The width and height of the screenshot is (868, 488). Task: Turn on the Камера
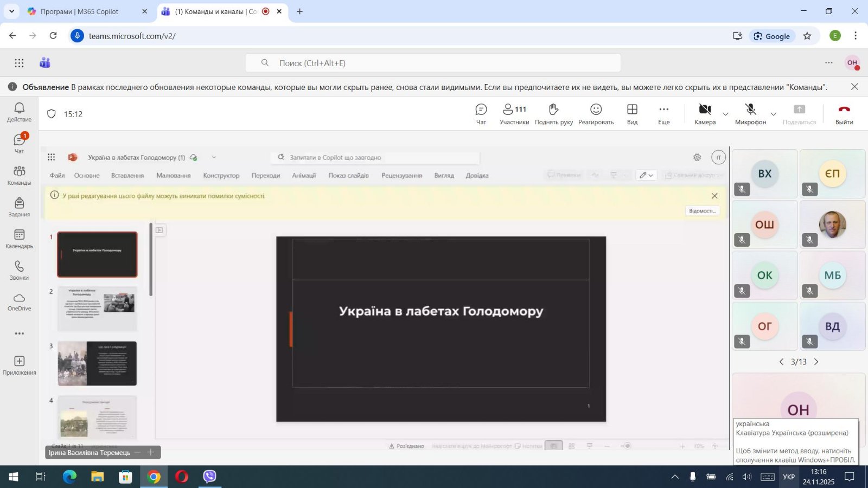click(x=705, y=114)
